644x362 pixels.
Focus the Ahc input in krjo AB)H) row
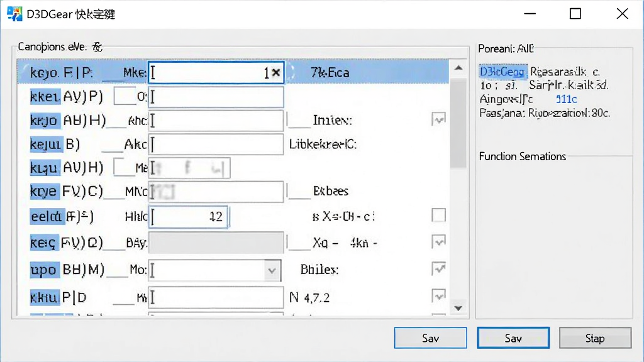(x=216, y=121)
